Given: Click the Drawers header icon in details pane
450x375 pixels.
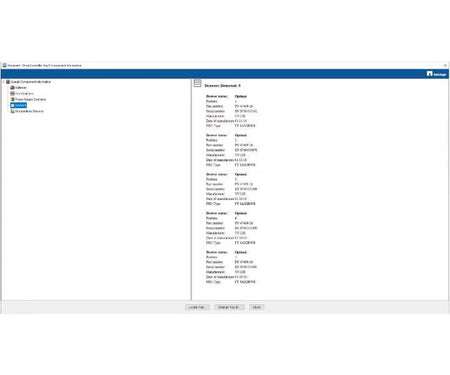Looking at the screenshot, I should pyautogui.click(x=197, y=83).
